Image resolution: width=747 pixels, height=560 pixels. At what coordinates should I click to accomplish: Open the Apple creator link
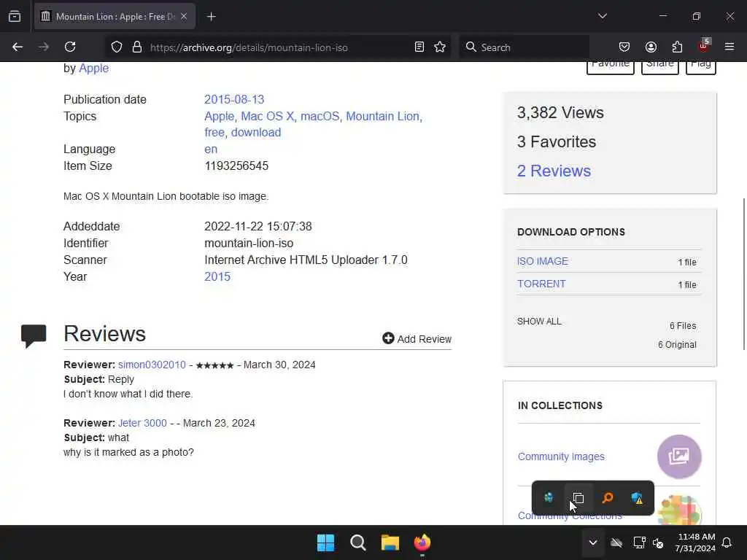pos(94,68)
